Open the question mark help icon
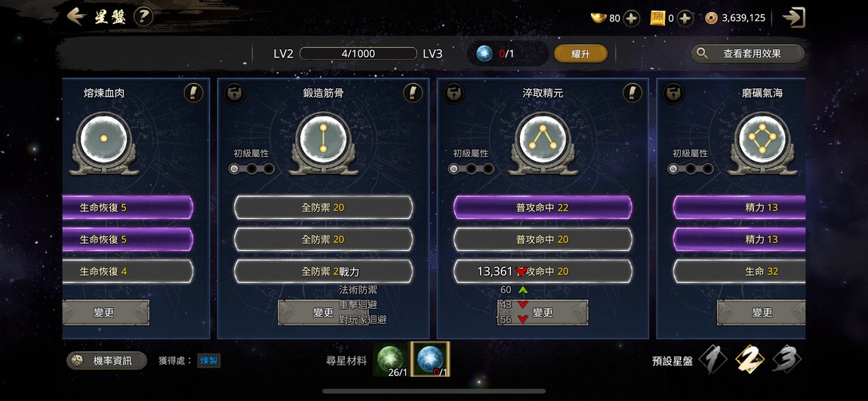Viewport: 868px width, 401px height. [x=143, y=17]
